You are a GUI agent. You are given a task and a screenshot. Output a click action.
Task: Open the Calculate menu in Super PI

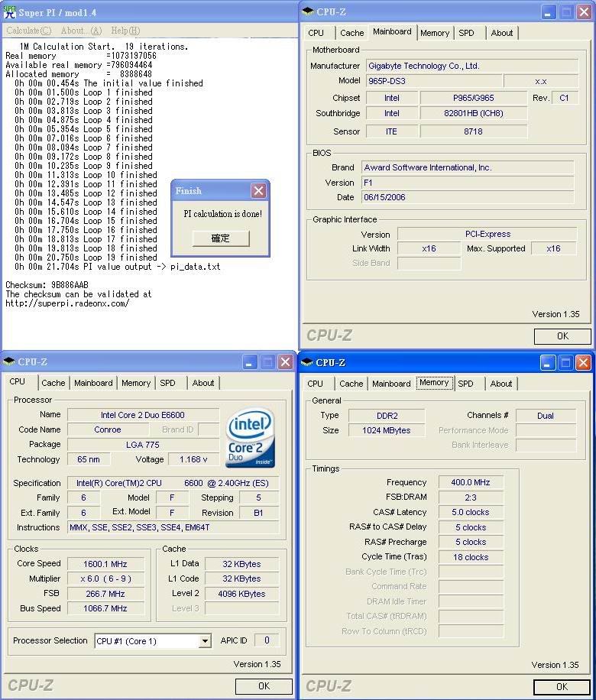tap(29, 31)
